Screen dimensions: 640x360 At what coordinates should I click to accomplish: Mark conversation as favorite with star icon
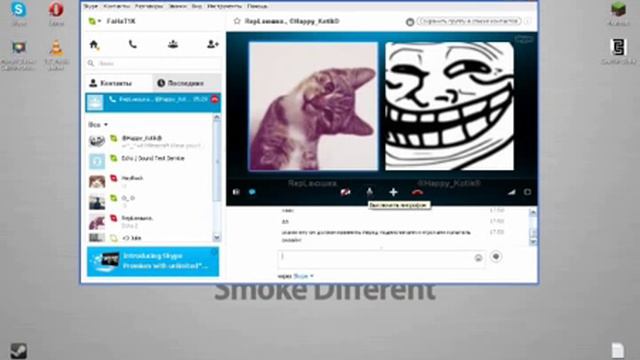point(237,21)
